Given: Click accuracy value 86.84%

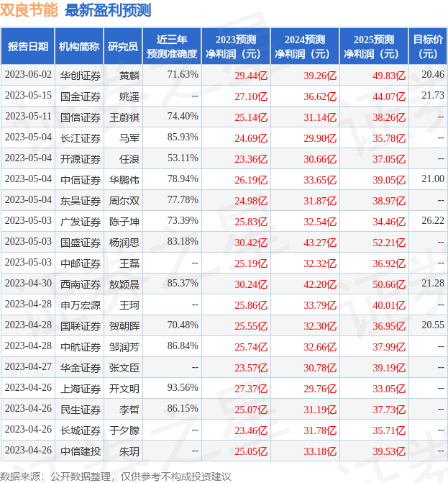Looking at the screenshot, I should point(183,346).
